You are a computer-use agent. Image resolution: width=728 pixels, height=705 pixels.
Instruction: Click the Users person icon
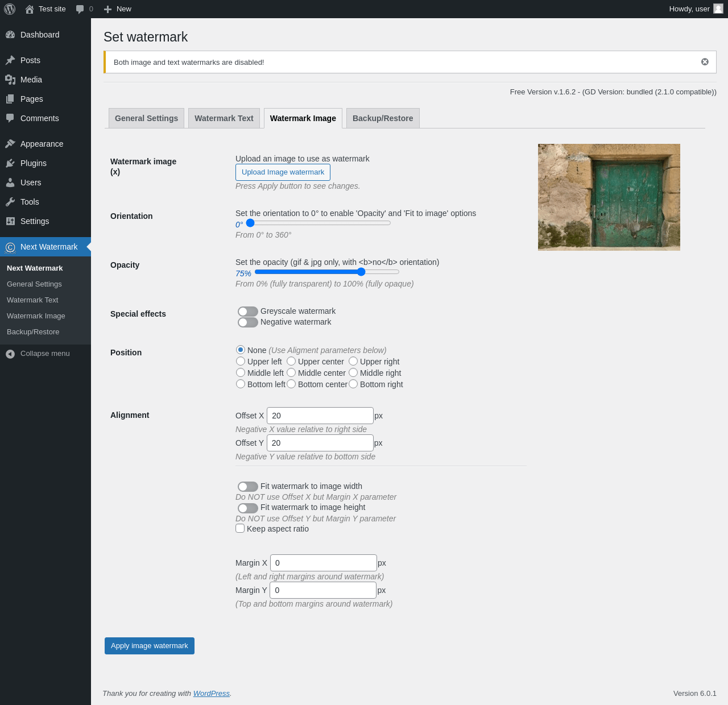(x=10, y=183)
